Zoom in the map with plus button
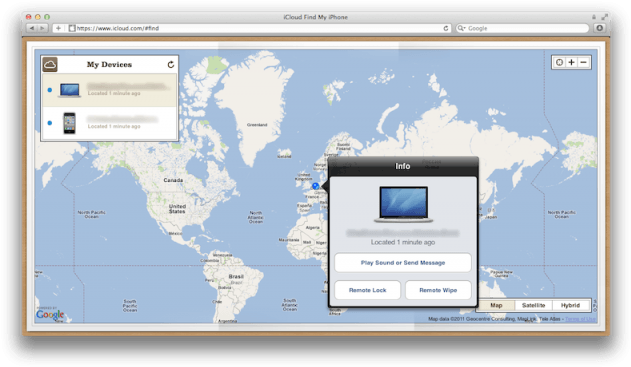This screenshot has height=367, width=631. point(571,62)
